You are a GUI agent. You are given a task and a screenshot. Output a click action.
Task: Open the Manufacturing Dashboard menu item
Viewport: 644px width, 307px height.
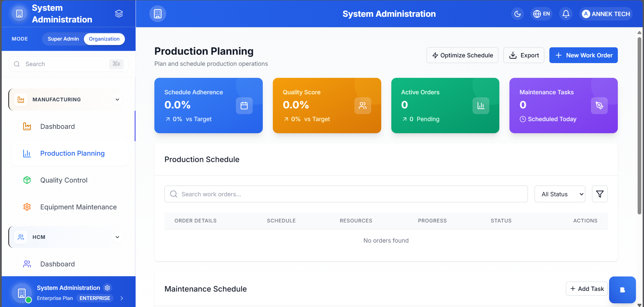tap(70, 126)
